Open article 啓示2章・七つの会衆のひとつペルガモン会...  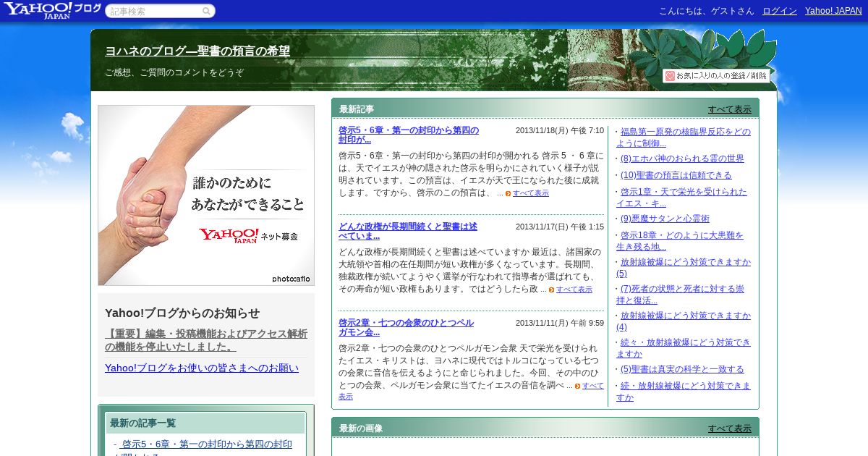coord(407,328)
